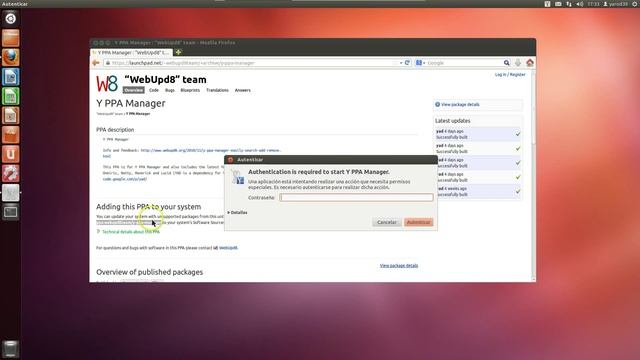This screenshot has height=360, width=640.
Task: Open the user account menu in panel
Action: [x=616, y=4]
